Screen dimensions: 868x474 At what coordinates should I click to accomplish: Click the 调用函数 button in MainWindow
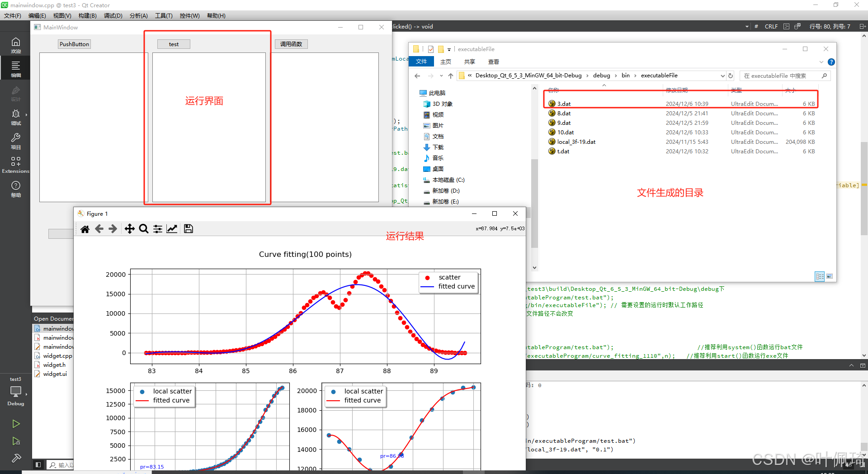pos(291,44)
